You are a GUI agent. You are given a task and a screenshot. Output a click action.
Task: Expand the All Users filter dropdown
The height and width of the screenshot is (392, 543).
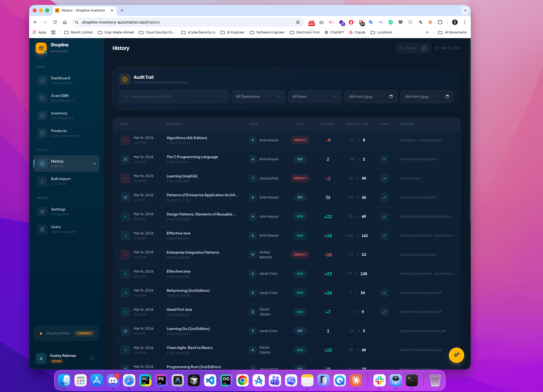[314, 96]
